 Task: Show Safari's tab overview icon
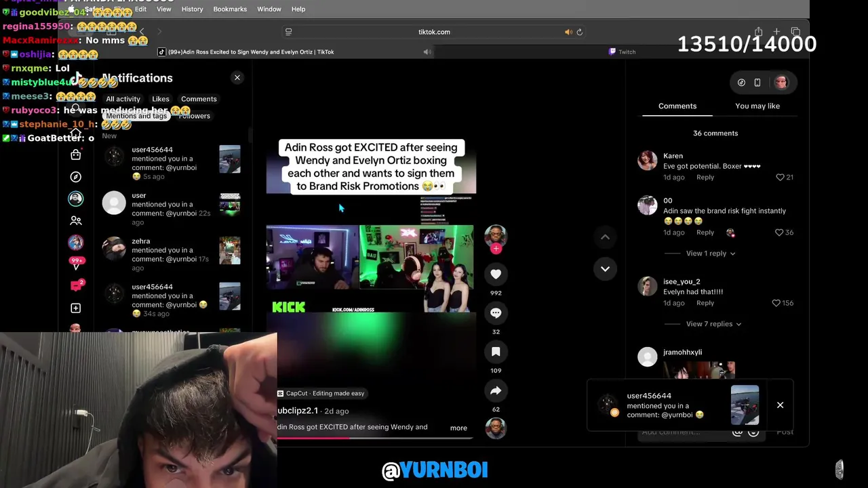[795, 32]
